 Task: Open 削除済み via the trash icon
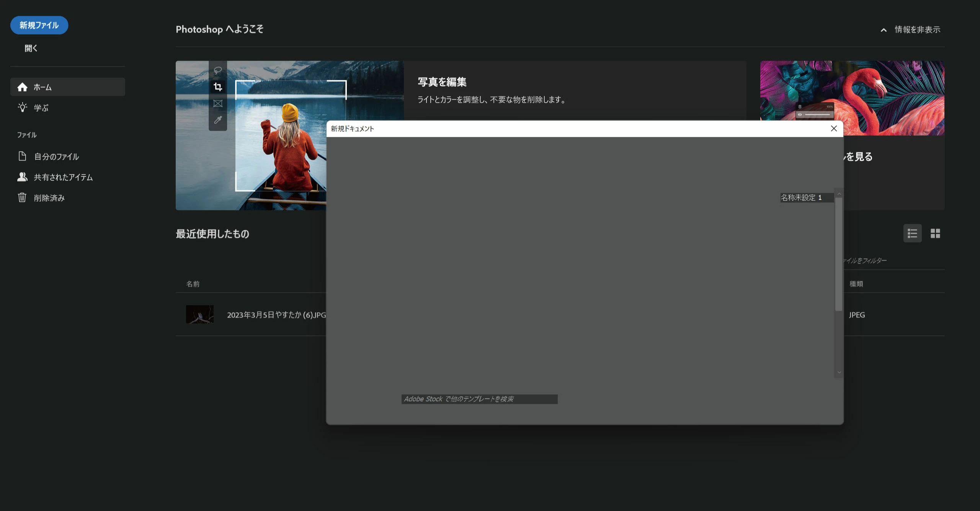coord(23,198)
